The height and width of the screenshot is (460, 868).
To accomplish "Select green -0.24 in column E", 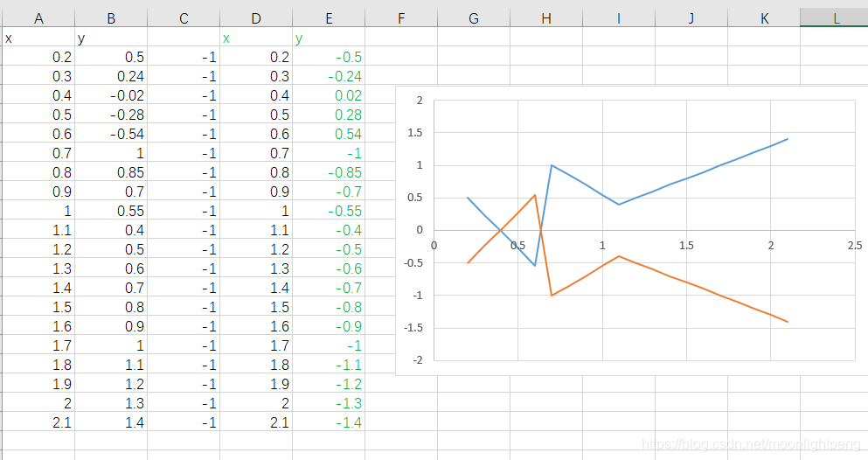I will coord(329,76).
